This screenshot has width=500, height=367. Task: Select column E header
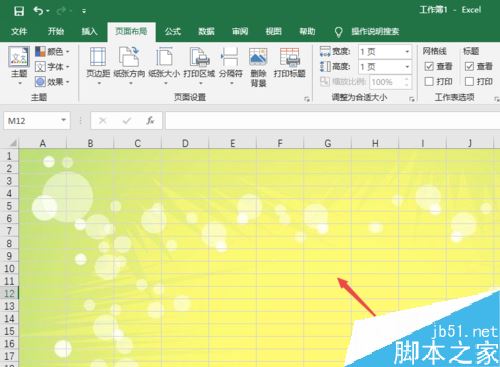[x=233, y=143]
